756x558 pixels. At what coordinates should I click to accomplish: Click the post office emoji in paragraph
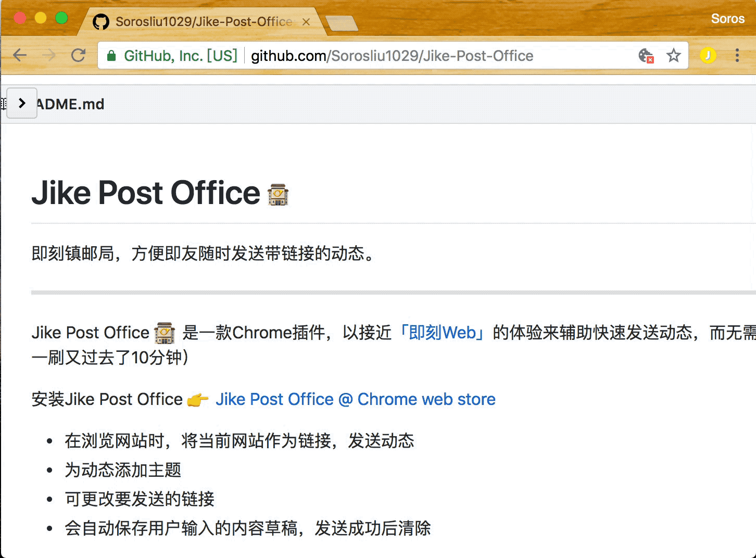click(165, 333)
